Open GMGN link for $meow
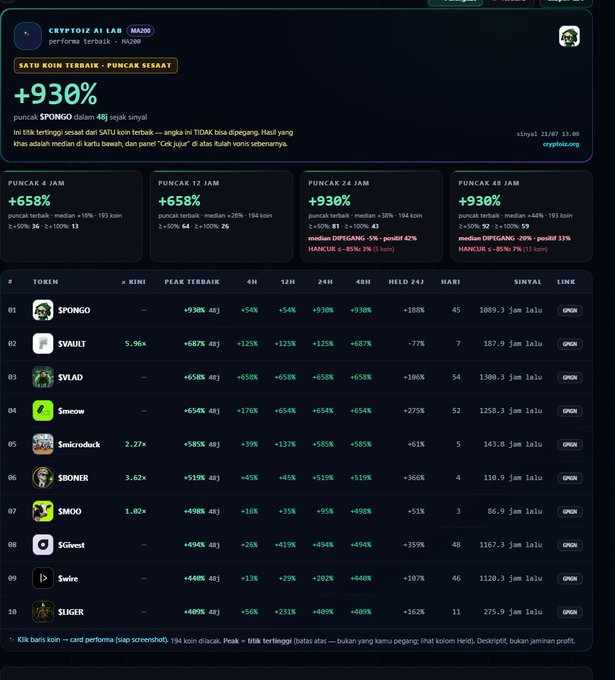This screenshot has width=615, height=680. coord(569,411)
